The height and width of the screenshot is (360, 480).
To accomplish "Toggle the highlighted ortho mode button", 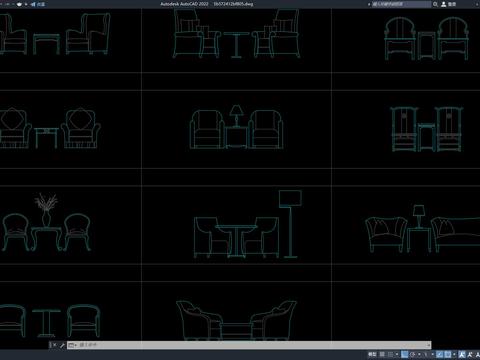I will coord(404,354).
